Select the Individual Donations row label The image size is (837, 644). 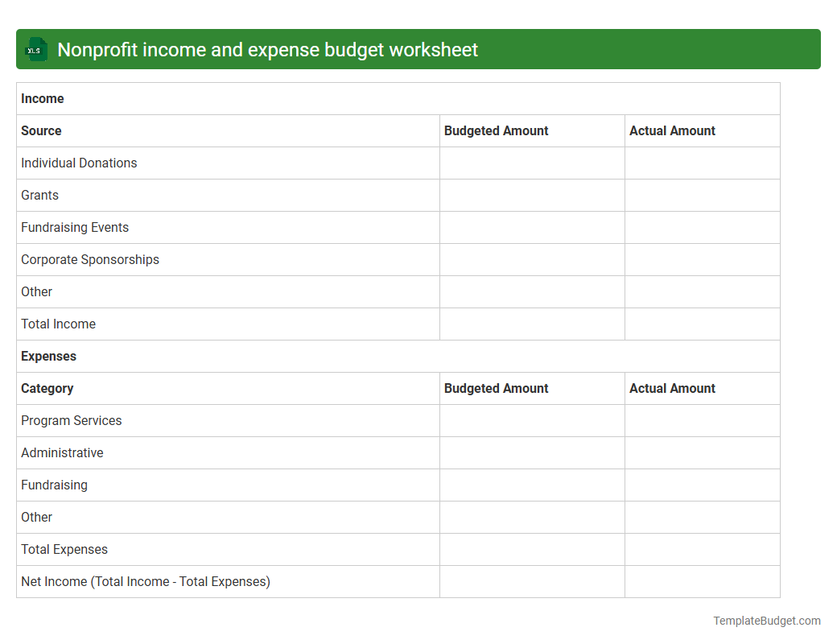pos(79,163)
